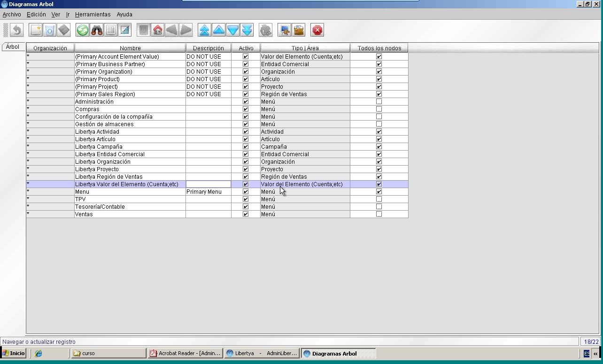Click the report document icon in the toolbar
The width and height of the screenshot is (603, 364).
click(x=111, y=30)
